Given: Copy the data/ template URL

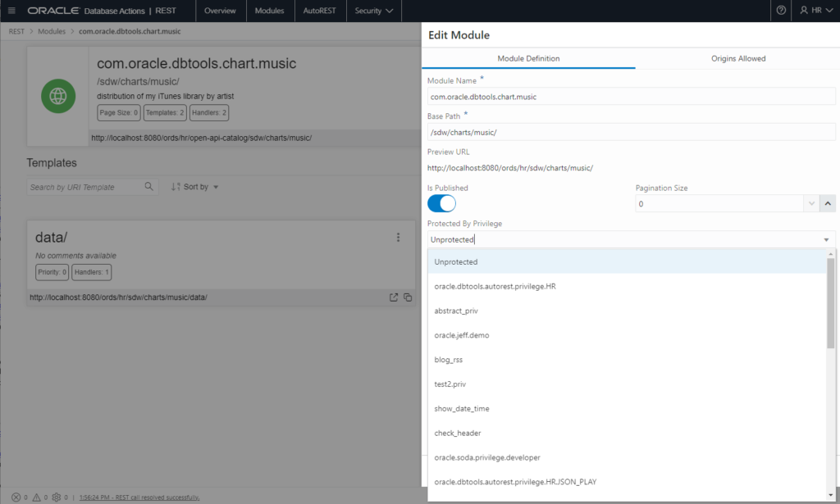Looking at the screenshot, I should [408, 297].
